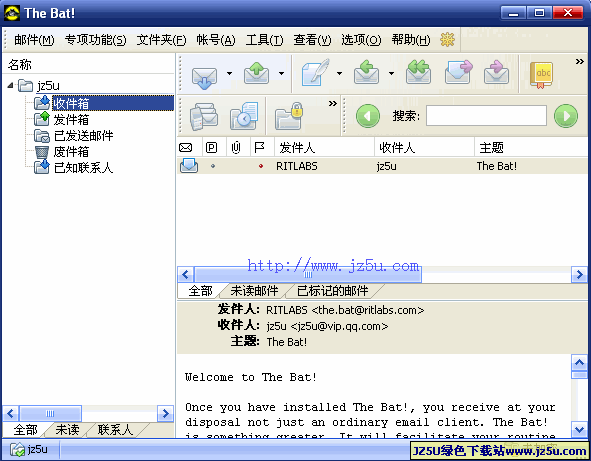Select the 已知联系人 folder

pos(83,167)
